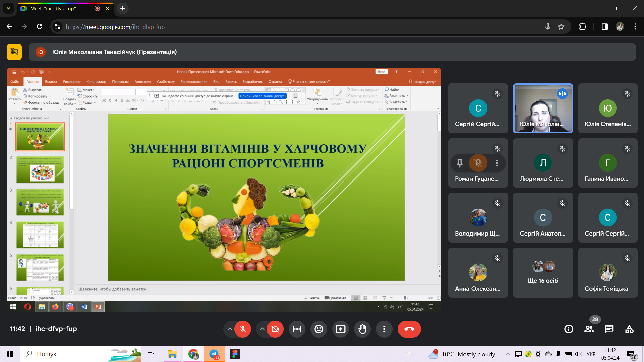Click the yellow presentation-off icon

(14, 52)
